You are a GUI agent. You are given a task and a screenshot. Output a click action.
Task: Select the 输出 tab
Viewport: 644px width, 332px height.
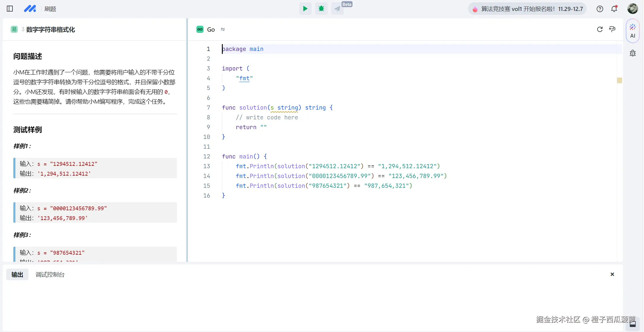[17, 275]
